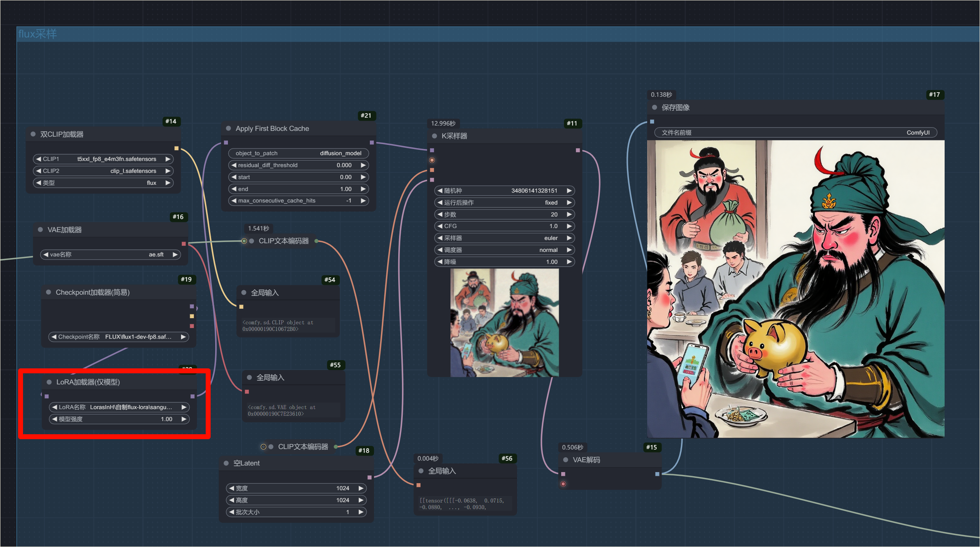Click VAE解码 samples input socket

[x=563, y=474]
